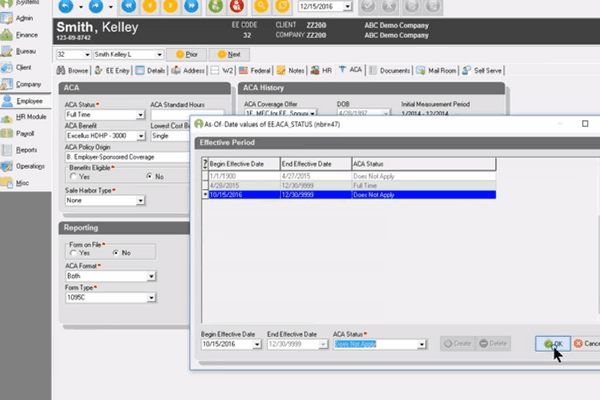Click the Next employee button
This screenshot has height=400, width=600.
point(229,55)
